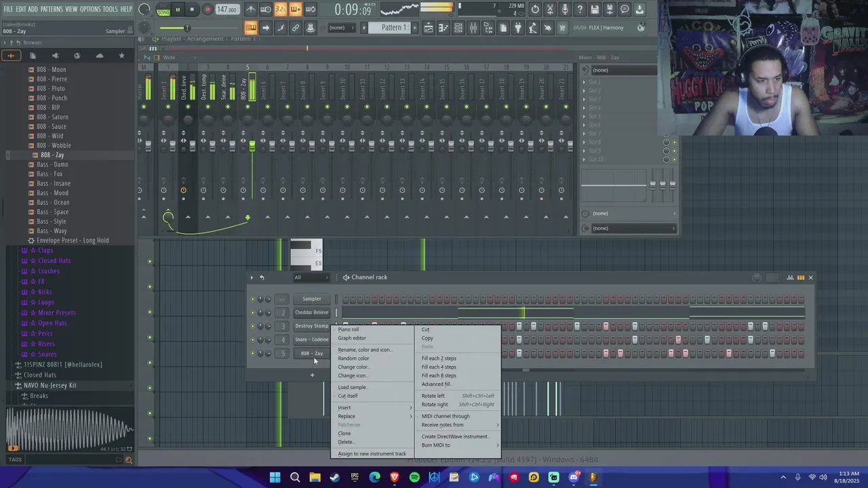The height and width of the screenshot is (488, 868).
Task: Click Fill each 4 steps option
Action: pos(439,367)
